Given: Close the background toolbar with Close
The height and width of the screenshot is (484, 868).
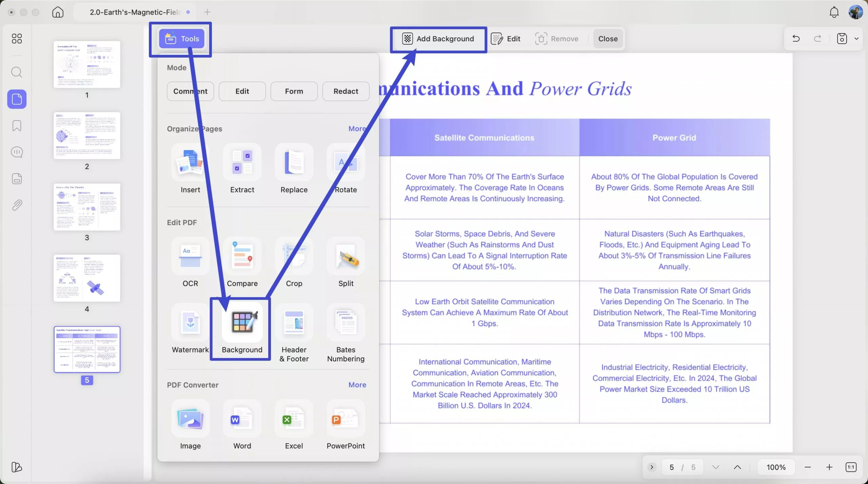Looking at the screenshot, I should [608, 39].
